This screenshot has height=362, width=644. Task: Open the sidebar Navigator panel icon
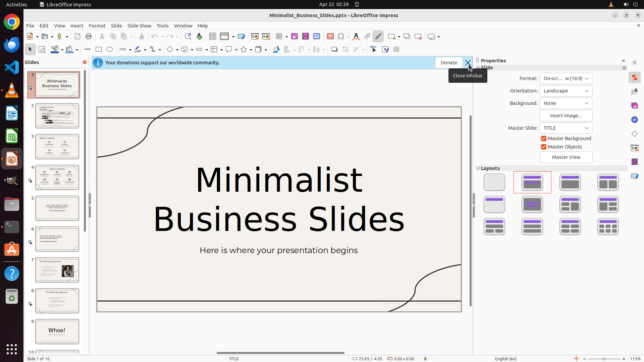634,120
